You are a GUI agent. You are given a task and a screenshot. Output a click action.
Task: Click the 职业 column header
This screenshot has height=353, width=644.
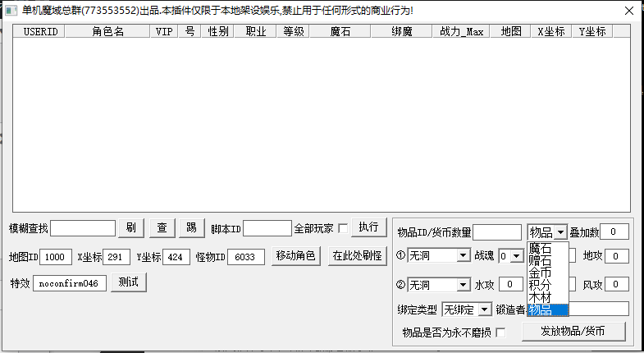255,32
